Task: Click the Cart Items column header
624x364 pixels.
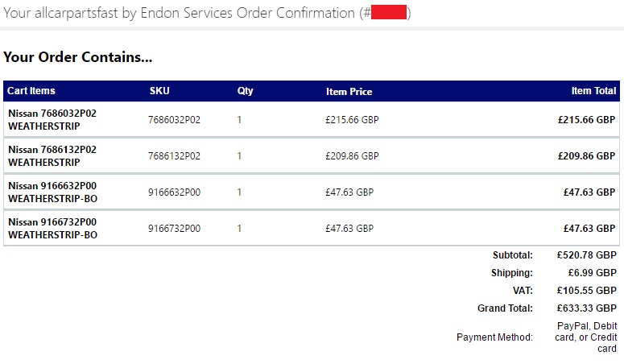Action: tap(31, 91)
